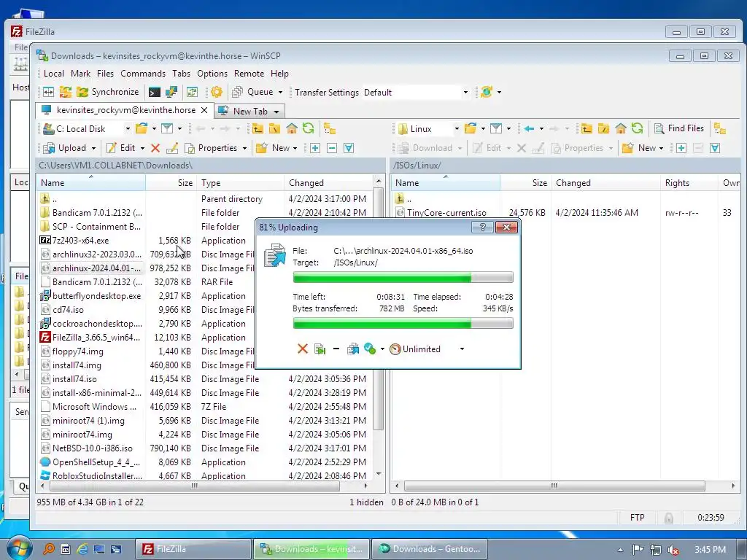Image resolution: width=747 pixels, height=560 pixels.
Task: Go to local root directory icon
Action: tap(274, 128)
